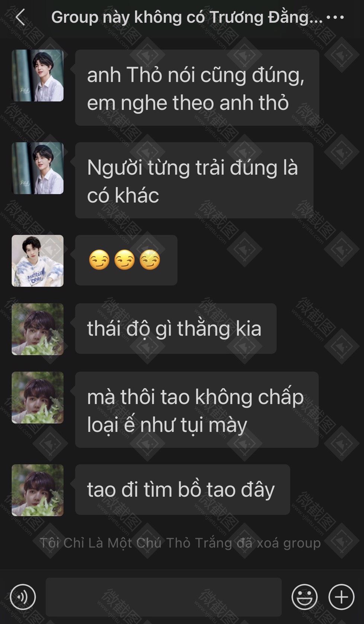The width and height of the screenshot is (364, 624).
Task: Select message 'anh Thỏ nói cũng đúng'
Action: pyautogui.click(x=197, y=88)
